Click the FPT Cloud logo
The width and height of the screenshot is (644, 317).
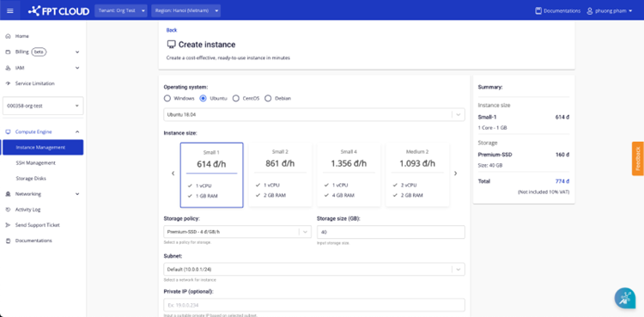(58, 11)
